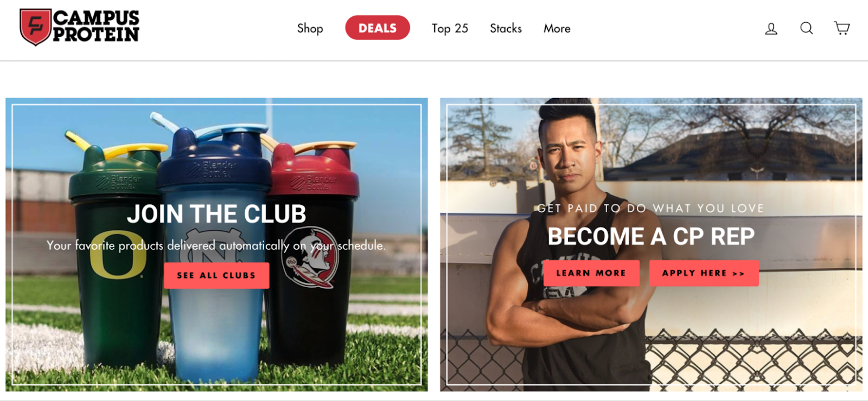Select the red DEALS pill button
This screenshot has height=401, width=868.
coord(378,28)
